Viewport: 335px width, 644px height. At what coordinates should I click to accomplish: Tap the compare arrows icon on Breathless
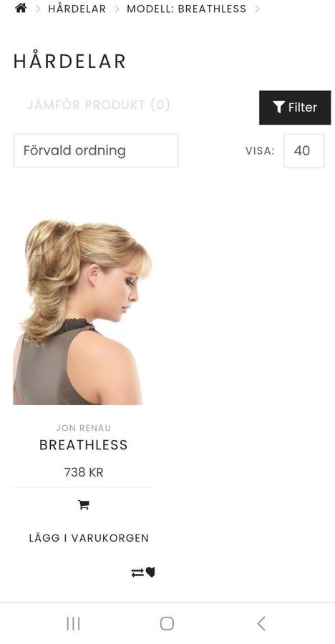(x=137, y=572)
